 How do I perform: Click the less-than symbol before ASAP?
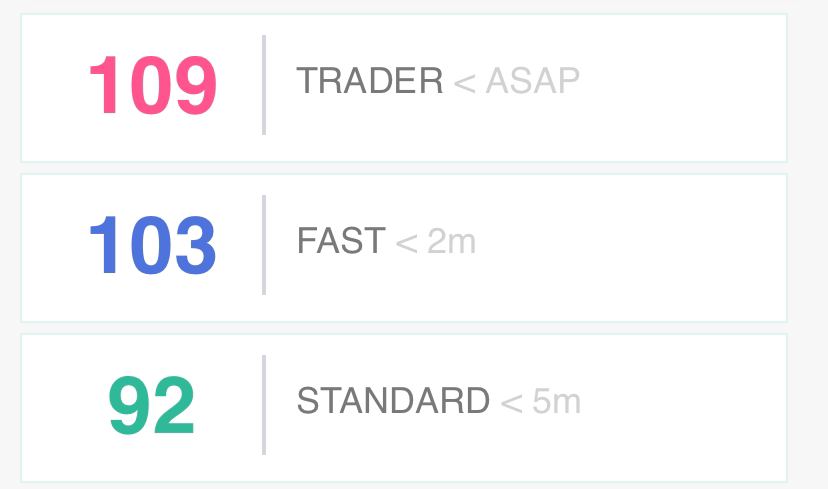[x=465, y=83]
